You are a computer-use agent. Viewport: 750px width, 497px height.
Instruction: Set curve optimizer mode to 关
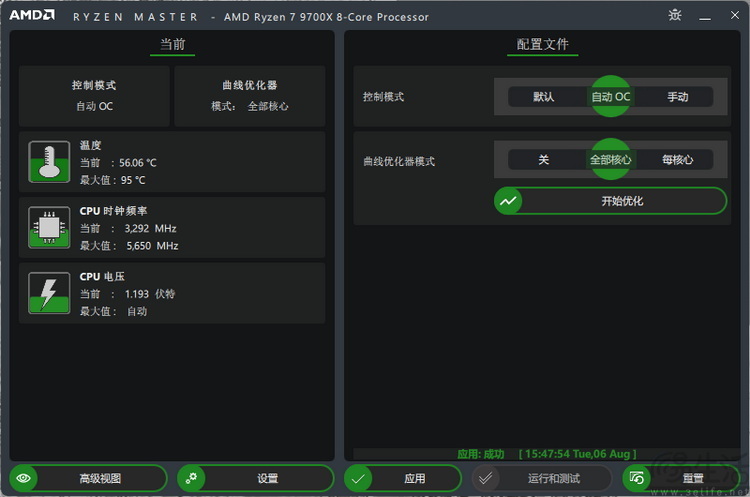[543, 160]
